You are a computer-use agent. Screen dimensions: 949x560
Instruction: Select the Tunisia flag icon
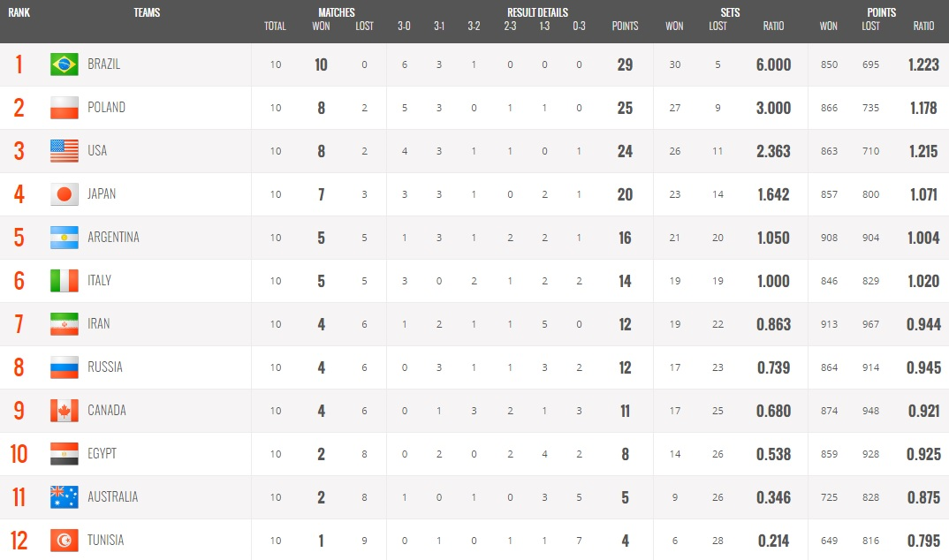pyautogui.click(x=65, y=540)
